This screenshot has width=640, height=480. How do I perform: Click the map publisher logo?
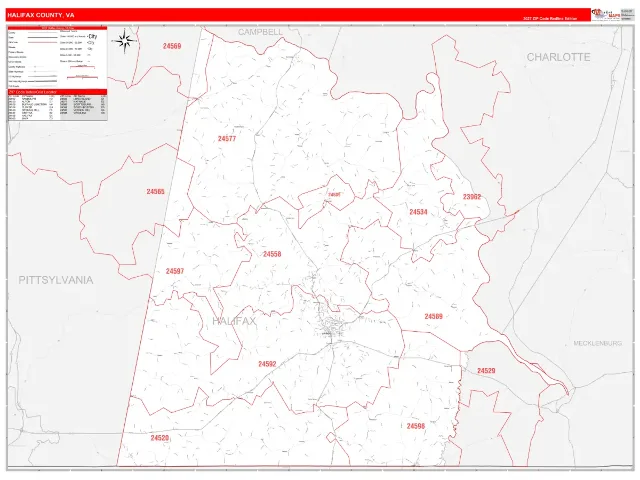click(606, 14)
